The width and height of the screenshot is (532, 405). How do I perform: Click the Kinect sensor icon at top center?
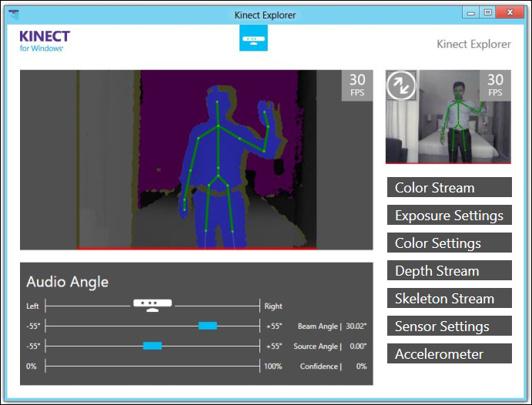(253, 38)
